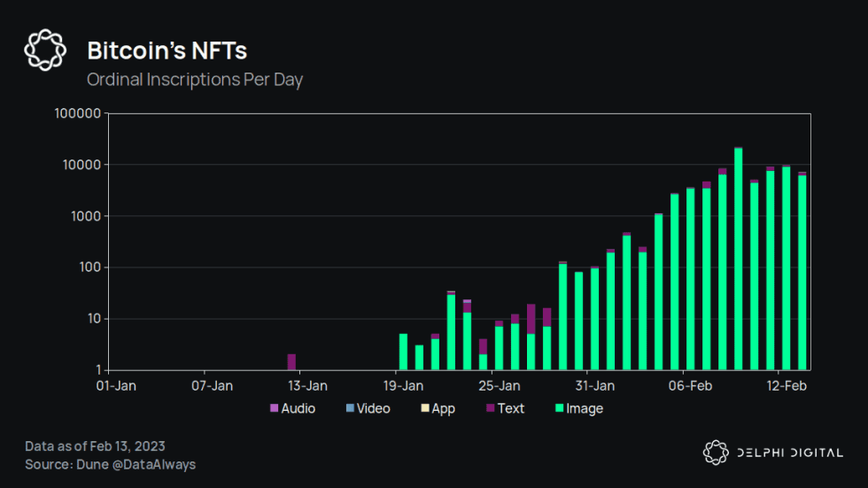Click the "DELPHI DIGITAL" wordmark text
Screen dimensions: 868x488
point(791,453)
